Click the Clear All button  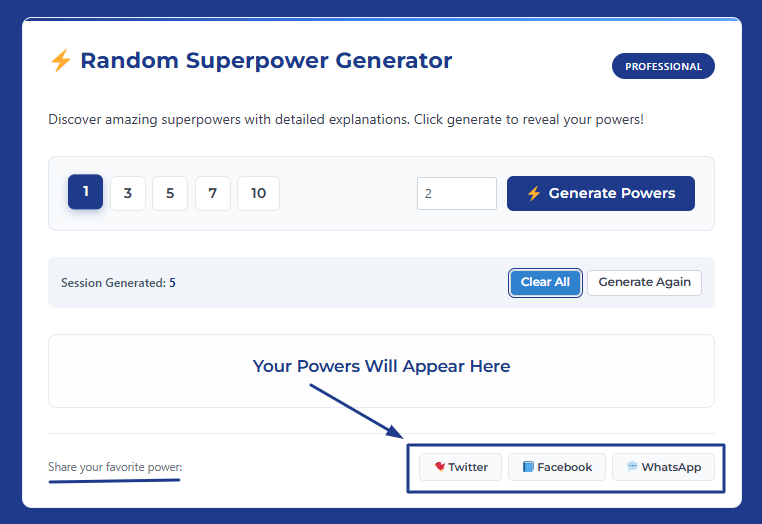545,282
